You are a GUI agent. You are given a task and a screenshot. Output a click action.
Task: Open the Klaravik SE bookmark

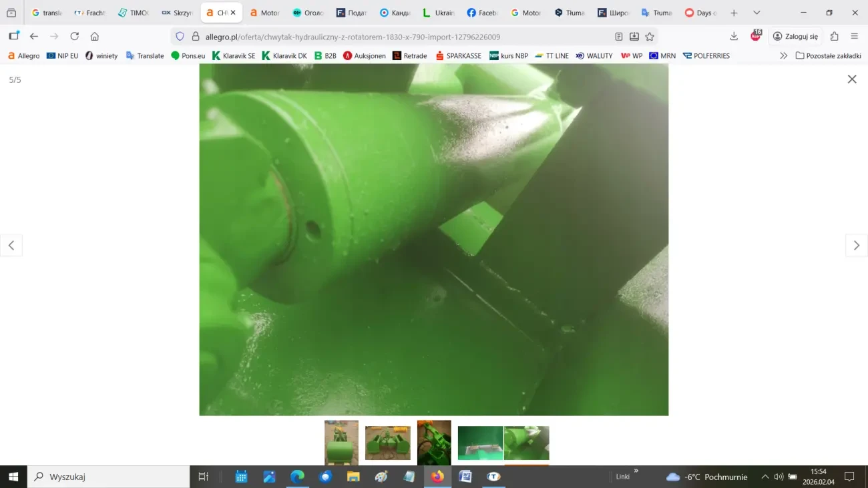coord(234,56)
